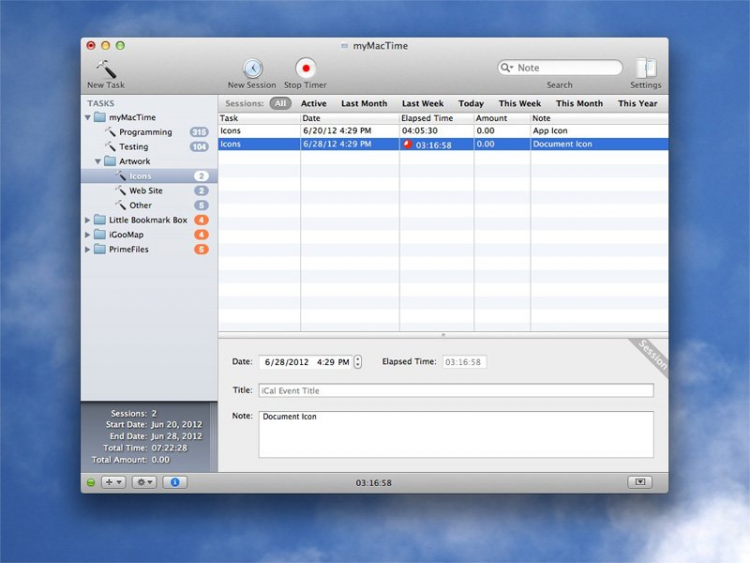Expand the iGooMap project
750x563 pixels.
88,235
